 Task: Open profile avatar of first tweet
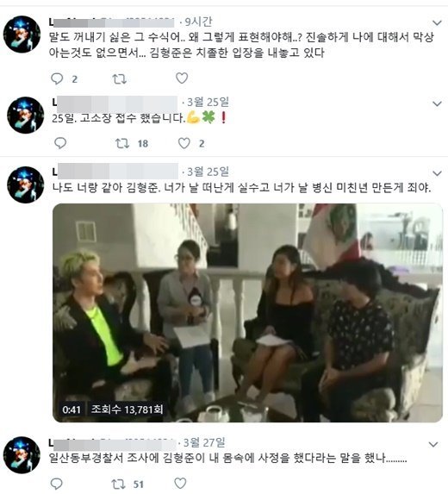pos(22,34)
